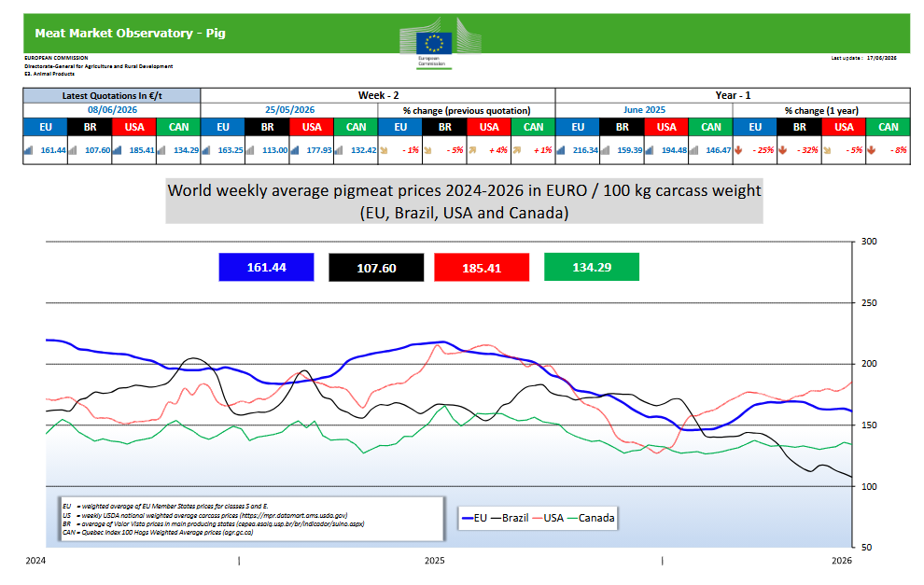Viewport: 924px width, 585px height.
Task: Click the USA entry in the chart legend
Action: [548, 518]
